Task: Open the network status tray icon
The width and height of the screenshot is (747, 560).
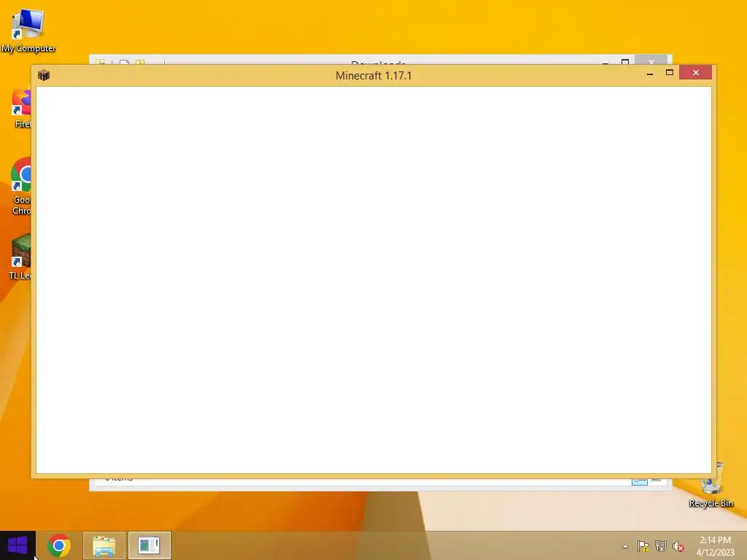Action: (661, 546)
